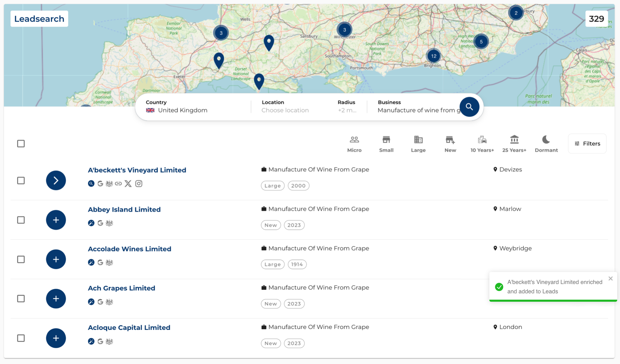This screenshot has width=620, height=364.
Task: Run the search with the magnifying glass button
Action: 469,107
